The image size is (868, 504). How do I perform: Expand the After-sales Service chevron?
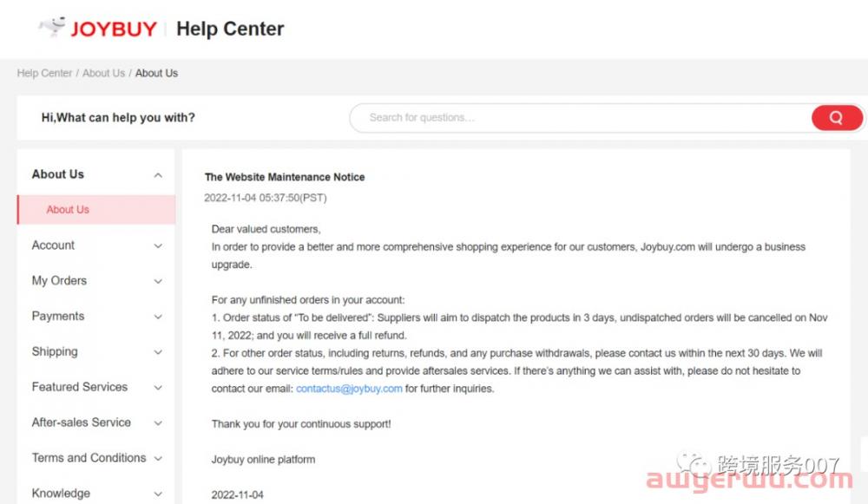tap(158, 422)
